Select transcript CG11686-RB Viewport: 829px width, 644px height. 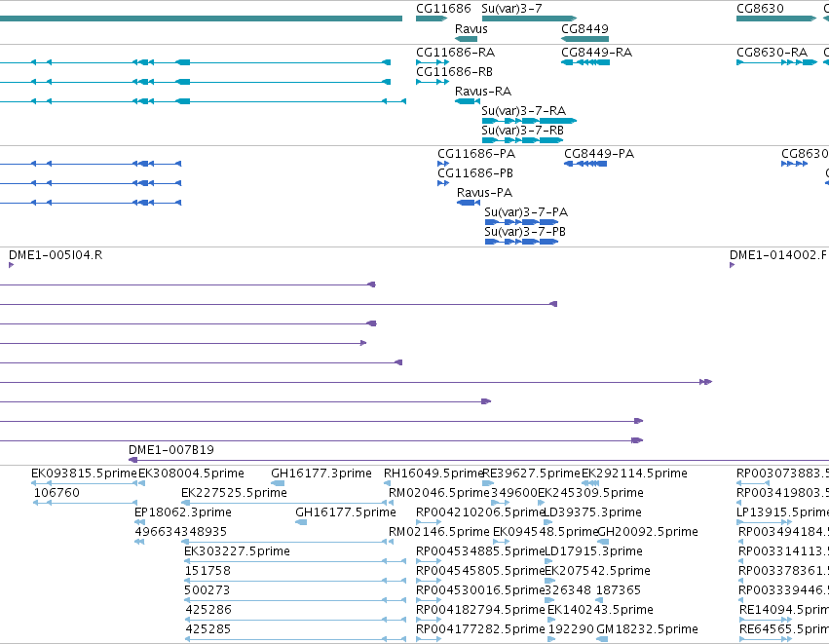454,72
